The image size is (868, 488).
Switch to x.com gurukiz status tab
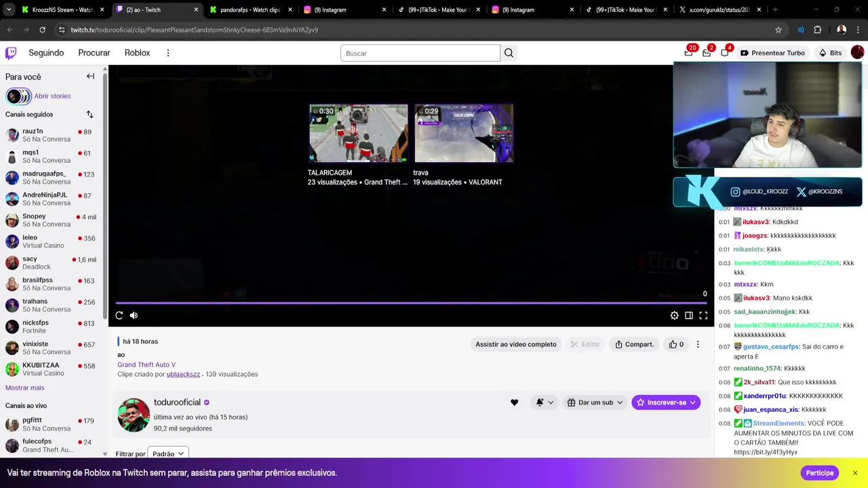pos(720,10)
